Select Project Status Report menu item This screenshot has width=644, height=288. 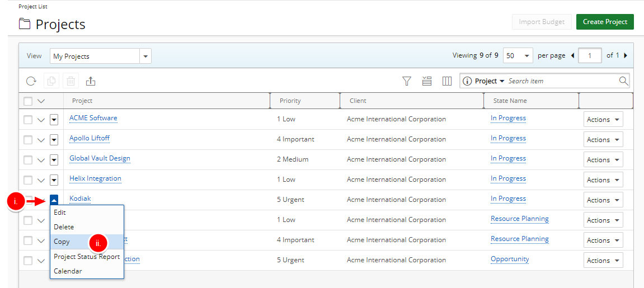[x=87, y=257]
